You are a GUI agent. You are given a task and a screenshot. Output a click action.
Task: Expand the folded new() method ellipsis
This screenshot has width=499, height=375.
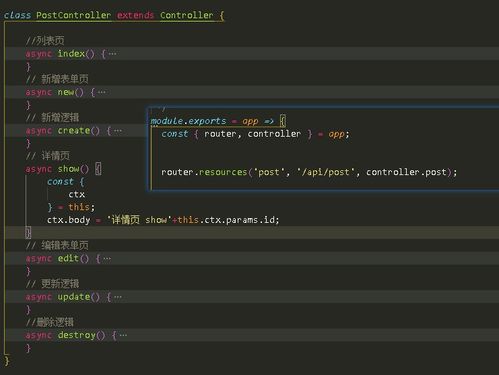tap(102, 92)
